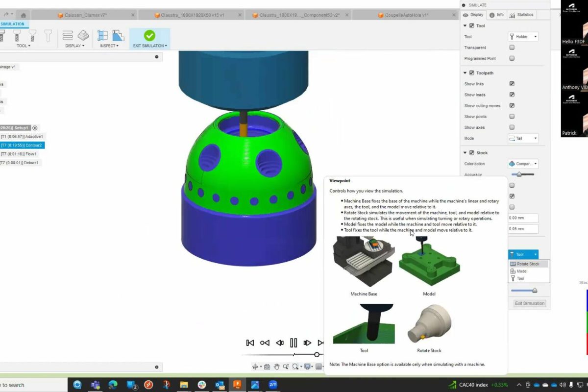
Task: Uncheck the Show links checkbox
Action: (x=512, y=84)
